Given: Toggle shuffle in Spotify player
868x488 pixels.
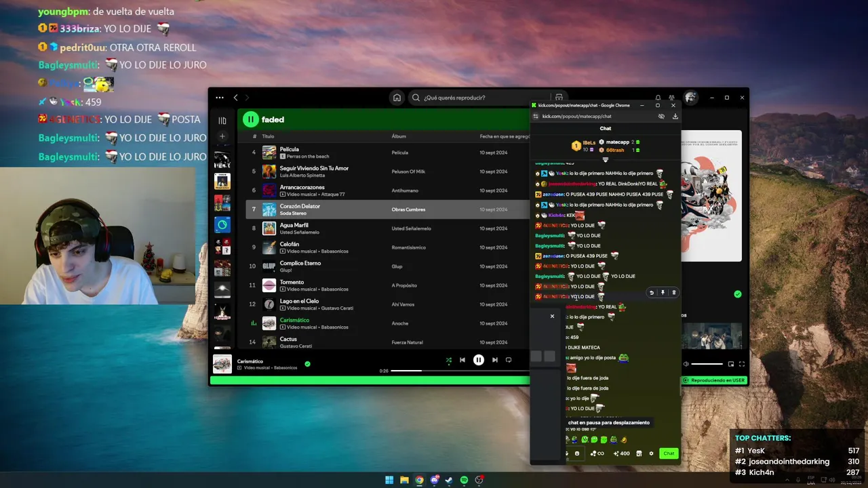Looking at the screenshot, I should pos(448,360).
